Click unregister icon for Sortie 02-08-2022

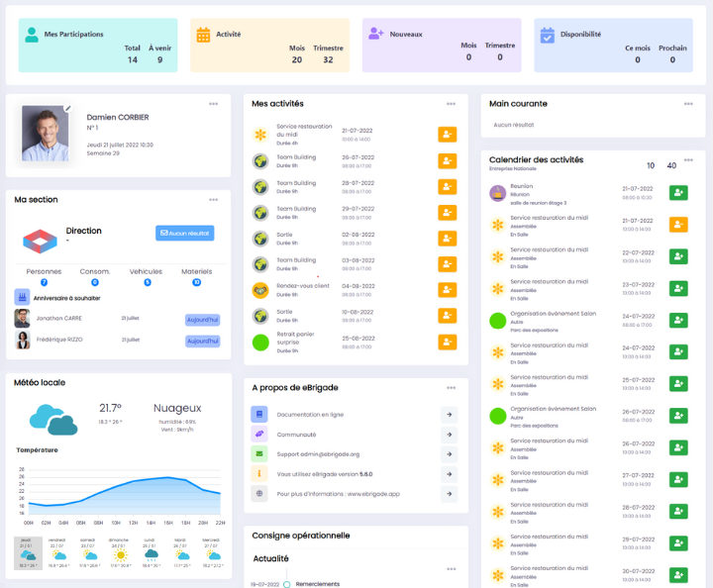click(447, 239)
